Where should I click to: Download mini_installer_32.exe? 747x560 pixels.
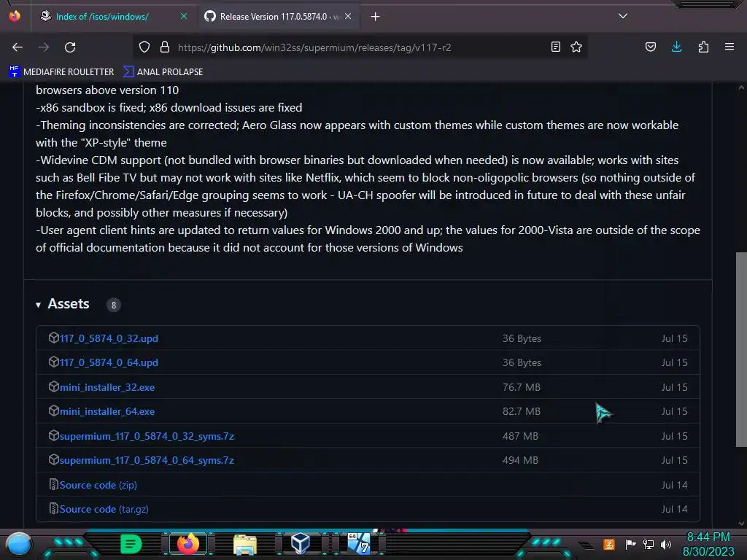tap(107, 388)
